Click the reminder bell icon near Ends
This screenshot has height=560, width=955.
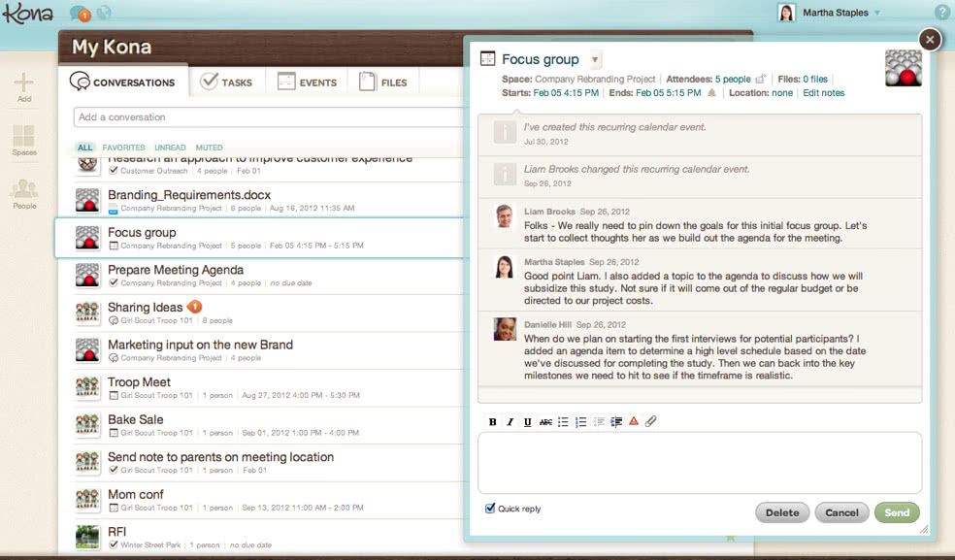click(x=711, y=92)
